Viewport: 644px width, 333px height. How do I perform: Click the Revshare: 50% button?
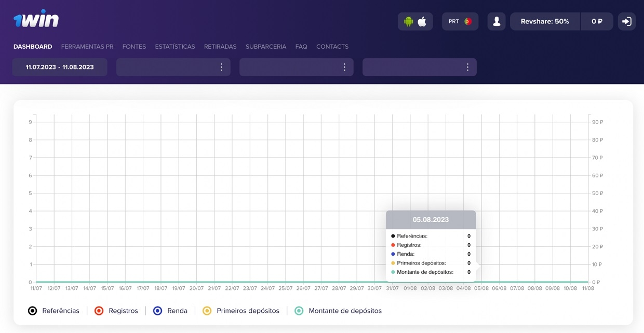pyautogui.click(x=545, y=22)
